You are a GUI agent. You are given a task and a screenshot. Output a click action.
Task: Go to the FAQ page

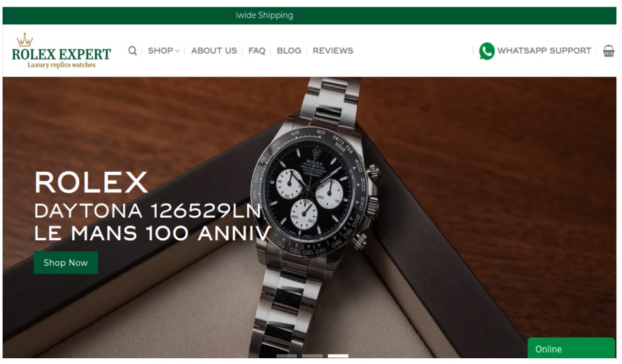[256, 50]
